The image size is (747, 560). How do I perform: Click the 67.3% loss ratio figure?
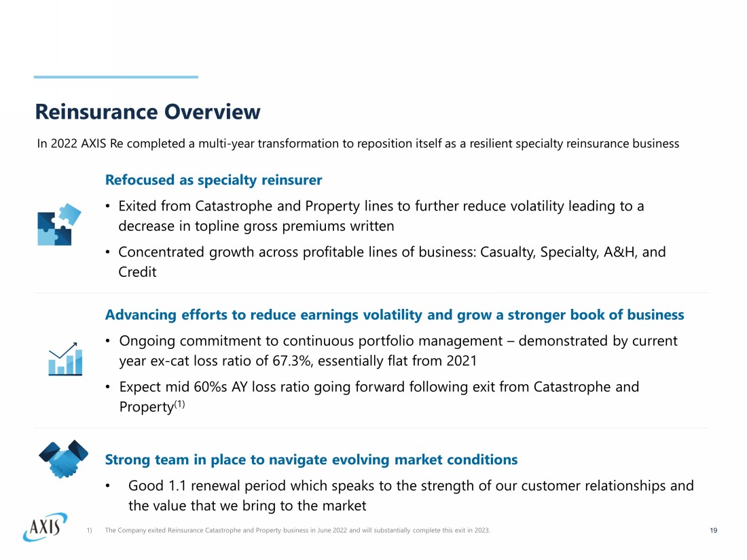pyautogui.click(x=291, y=360)
